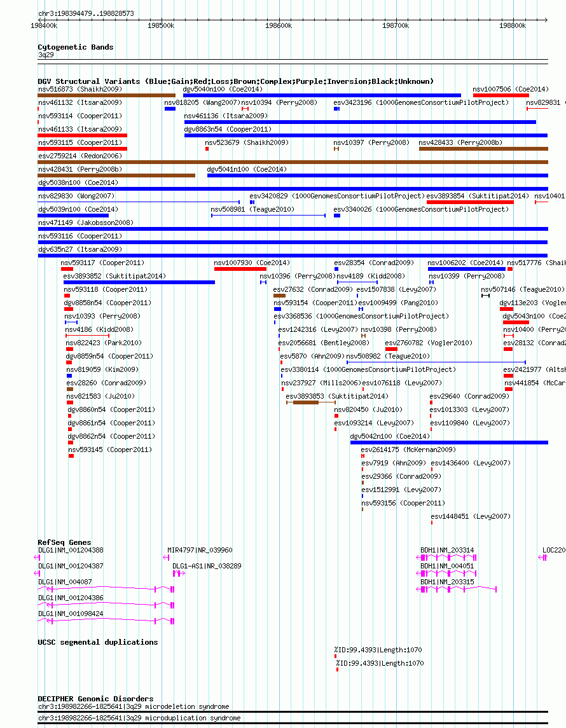Click the 198500k ruler tick label
This screenshot has width=566, height=728.
161,25
